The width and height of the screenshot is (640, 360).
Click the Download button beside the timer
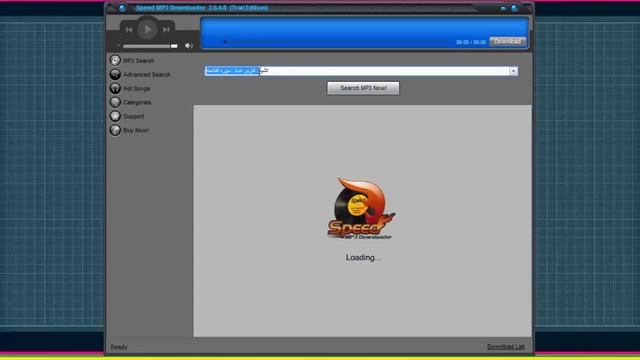(x=507, y=42)
